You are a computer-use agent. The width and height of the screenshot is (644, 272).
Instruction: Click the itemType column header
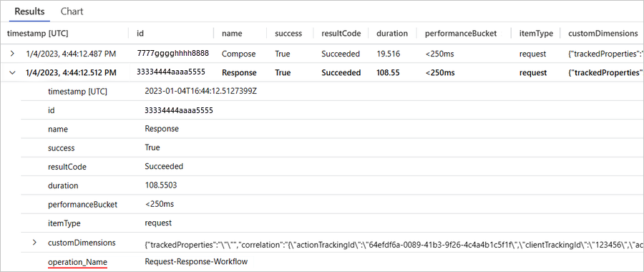[536, 34]
